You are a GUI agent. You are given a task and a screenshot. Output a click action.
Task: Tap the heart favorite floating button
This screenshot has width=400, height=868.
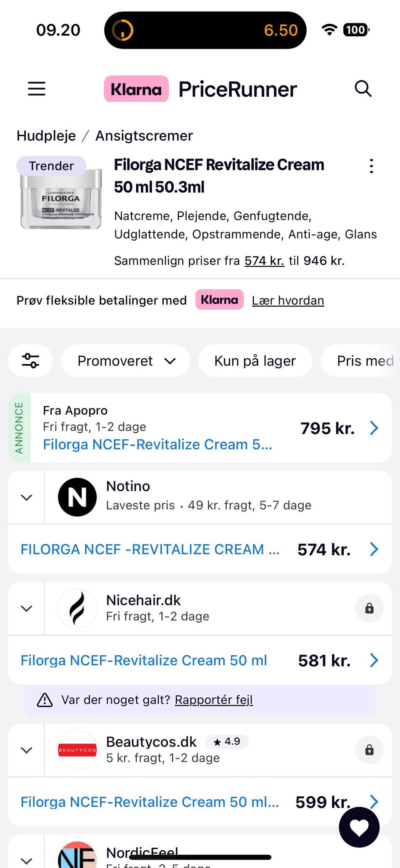coord(359,827)
